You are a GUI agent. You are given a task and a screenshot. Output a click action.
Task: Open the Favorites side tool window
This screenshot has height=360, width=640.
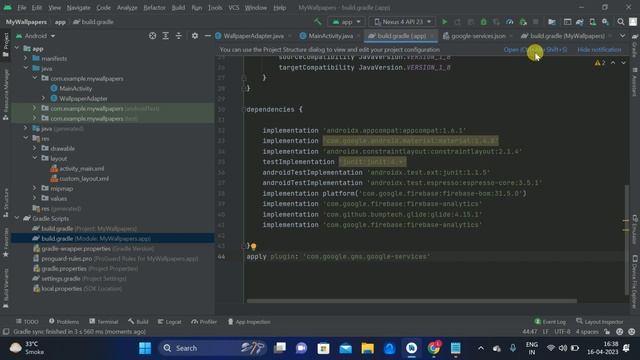pyautogui.click(x=5, y=243)
